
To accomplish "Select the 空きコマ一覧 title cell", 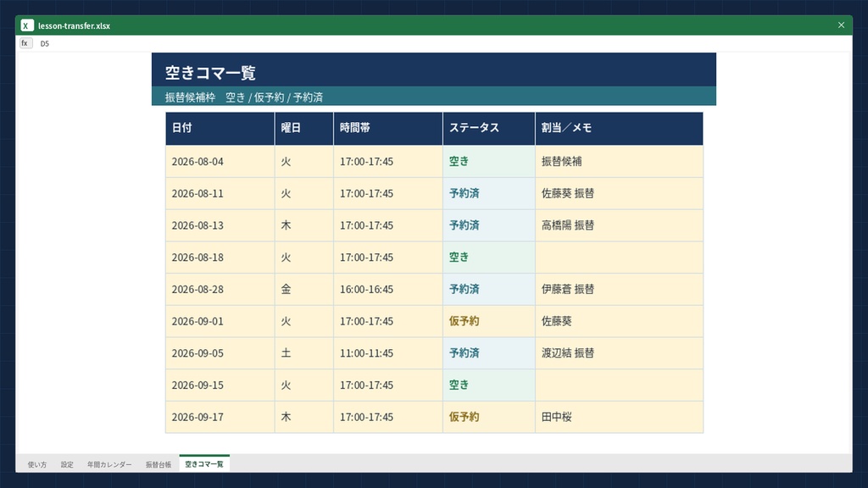I will [x=433, y=69].
